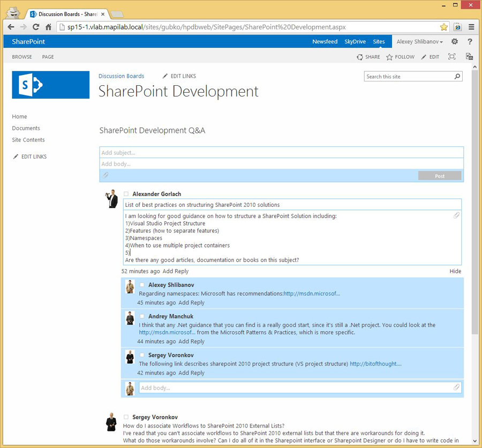
Task: Click FOLLOW to follow the site
Action: click(x=400, y=57)
